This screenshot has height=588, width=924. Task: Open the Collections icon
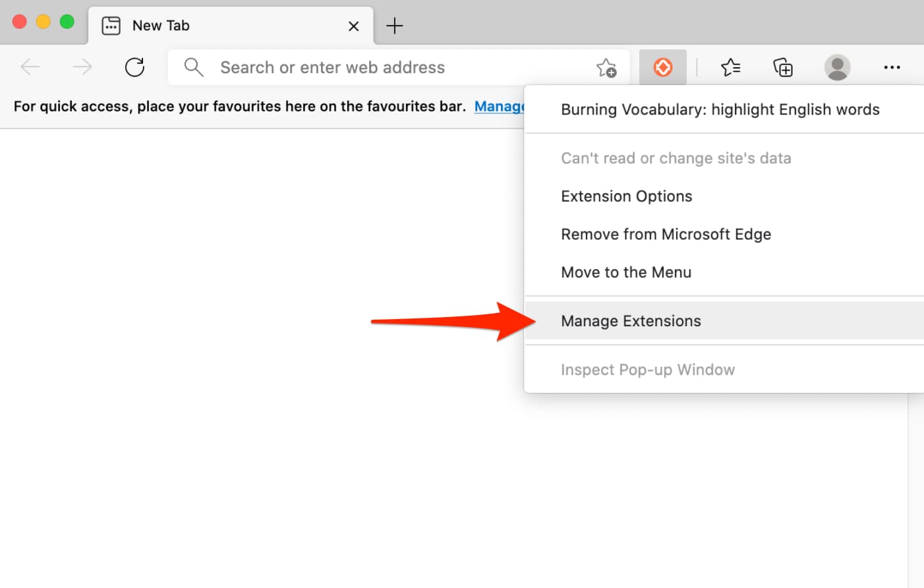783,67
